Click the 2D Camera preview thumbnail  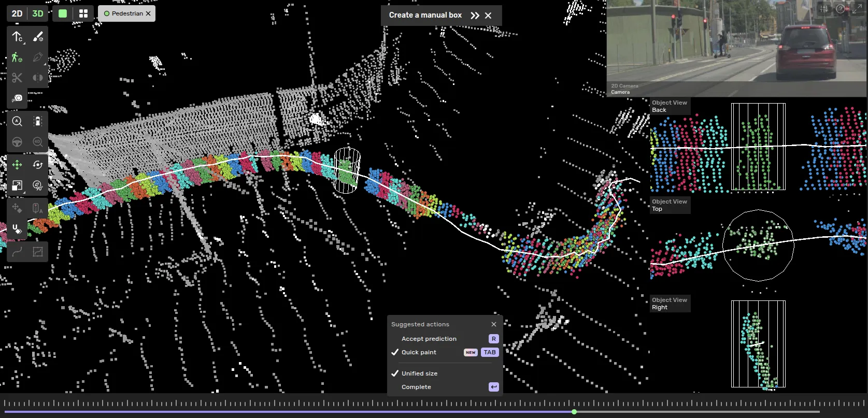click(x=737, y=49)
